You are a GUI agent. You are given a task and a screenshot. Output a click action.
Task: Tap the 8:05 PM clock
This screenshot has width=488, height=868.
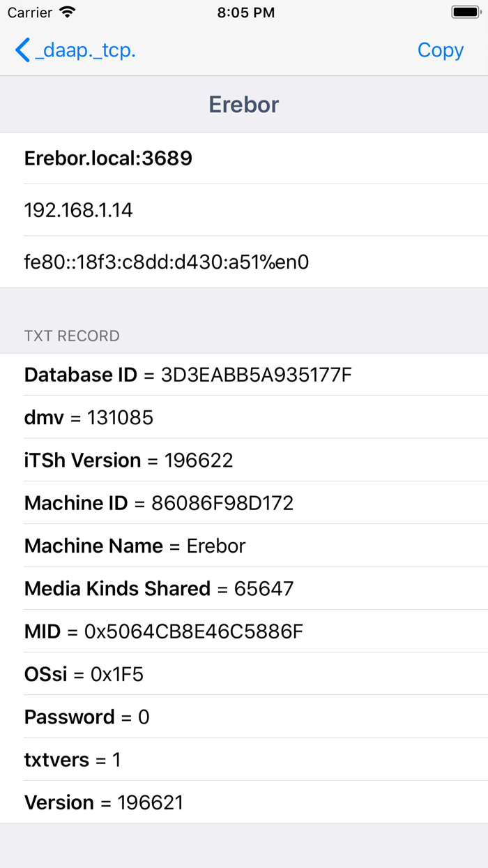click(x=244, y=12)
